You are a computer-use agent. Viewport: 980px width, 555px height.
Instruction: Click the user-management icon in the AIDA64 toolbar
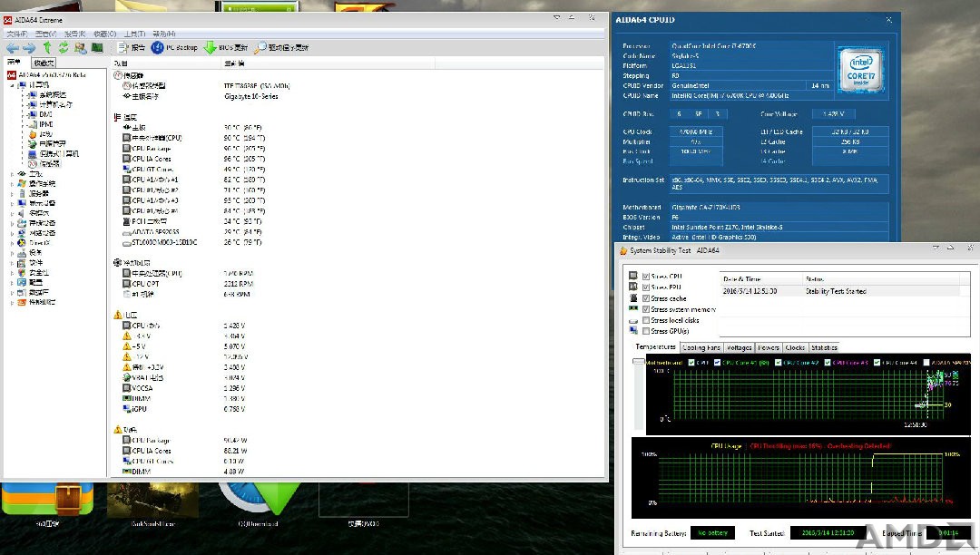pyautogui.click(x=80, y=47)
